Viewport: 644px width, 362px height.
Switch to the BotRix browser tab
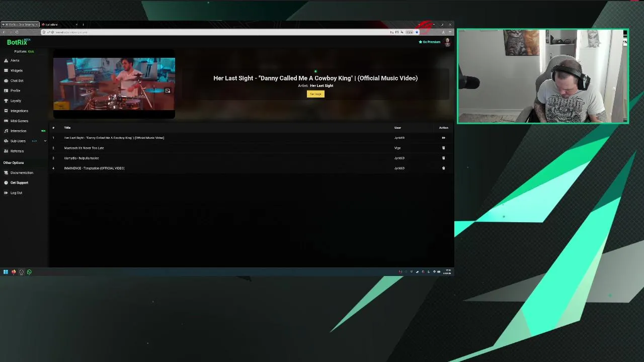point(20,24)
